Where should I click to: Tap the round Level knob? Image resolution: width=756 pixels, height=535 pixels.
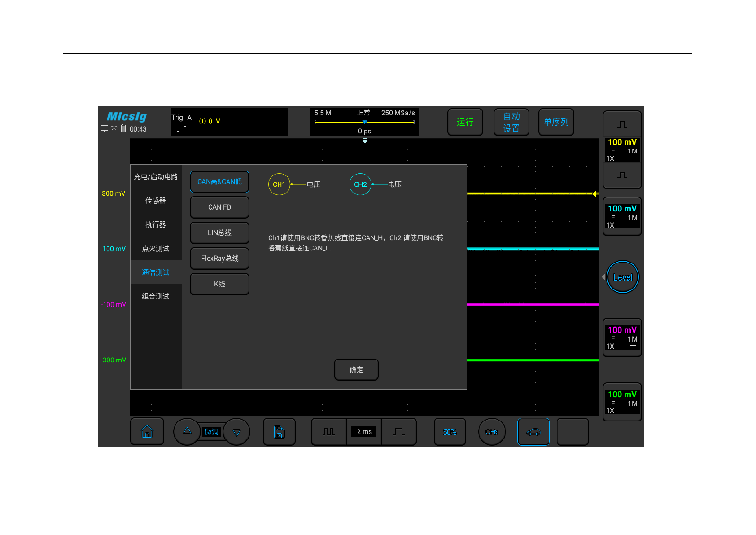[623, 277]
